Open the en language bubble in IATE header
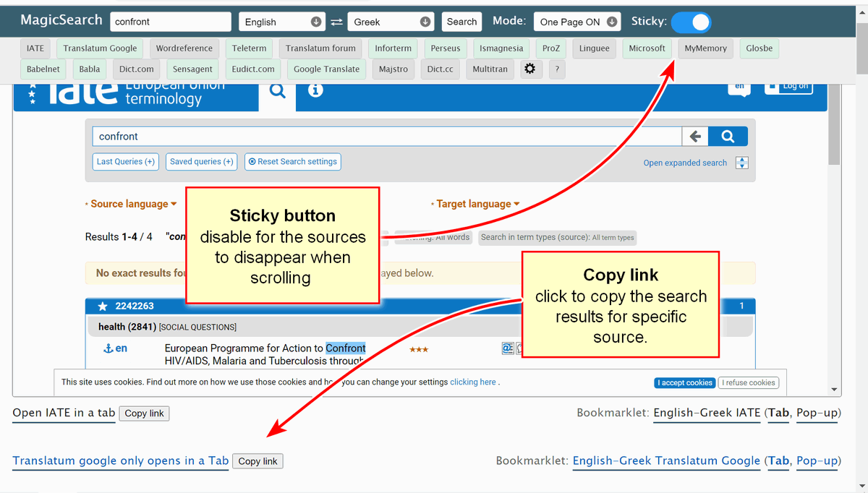Viewport: 868px width, 493px height. click(739, 85)
